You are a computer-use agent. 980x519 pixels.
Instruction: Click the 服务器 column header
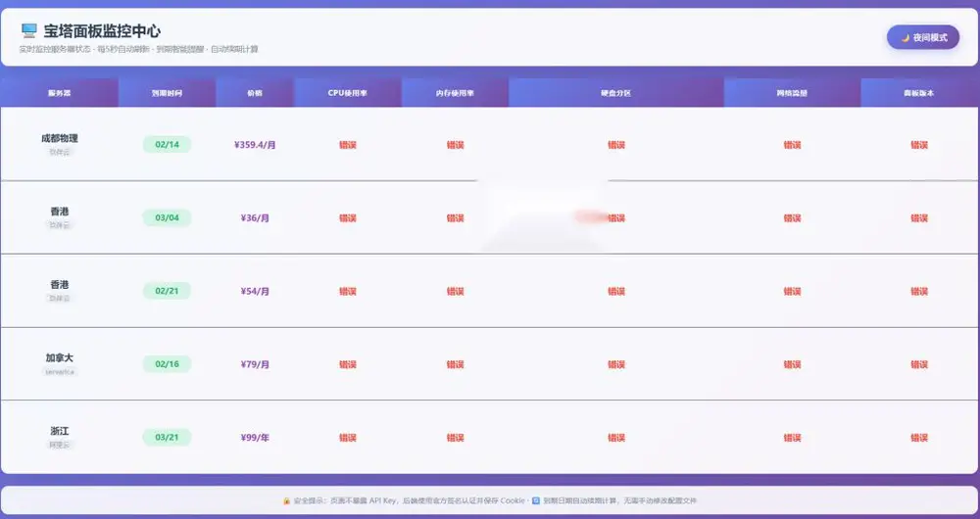click(60, 93)
